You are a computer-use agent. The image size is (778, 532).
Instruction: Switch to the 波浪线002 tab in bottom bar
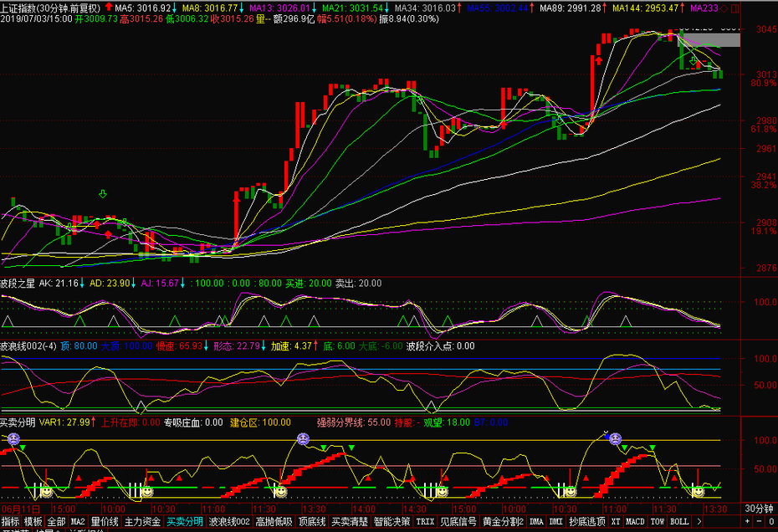pyautogui.click(x=229, y=522)
